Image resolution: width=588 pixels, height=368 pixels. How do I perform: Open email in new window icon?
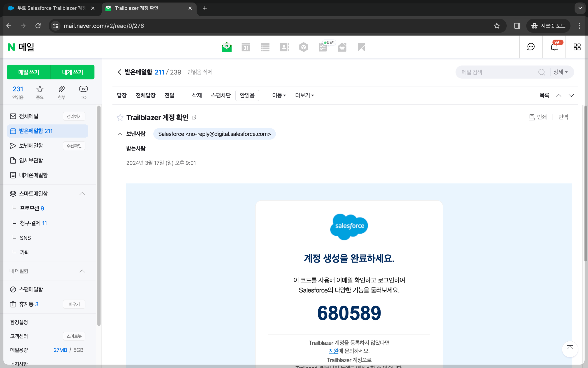click(194, 118)
